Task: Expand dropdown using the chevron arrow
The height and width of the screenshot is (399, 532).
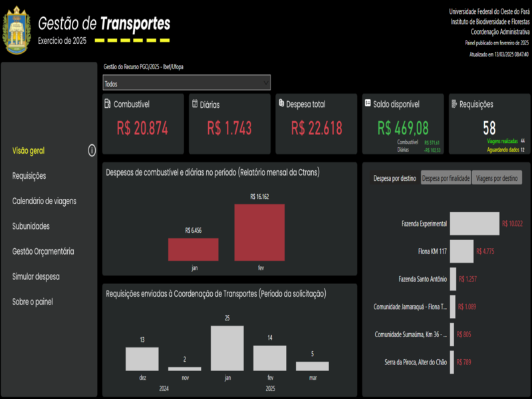Action: (x=266, y=83)
